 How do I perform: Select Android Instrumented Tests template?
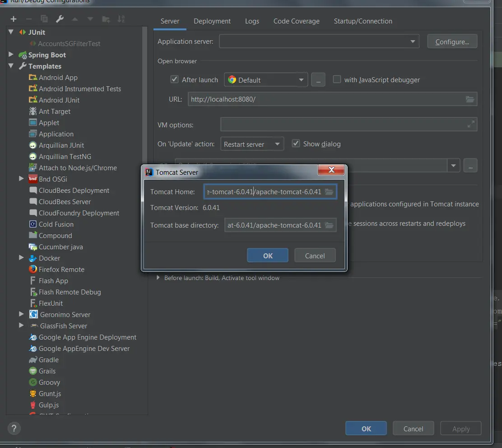coord(75,89)
